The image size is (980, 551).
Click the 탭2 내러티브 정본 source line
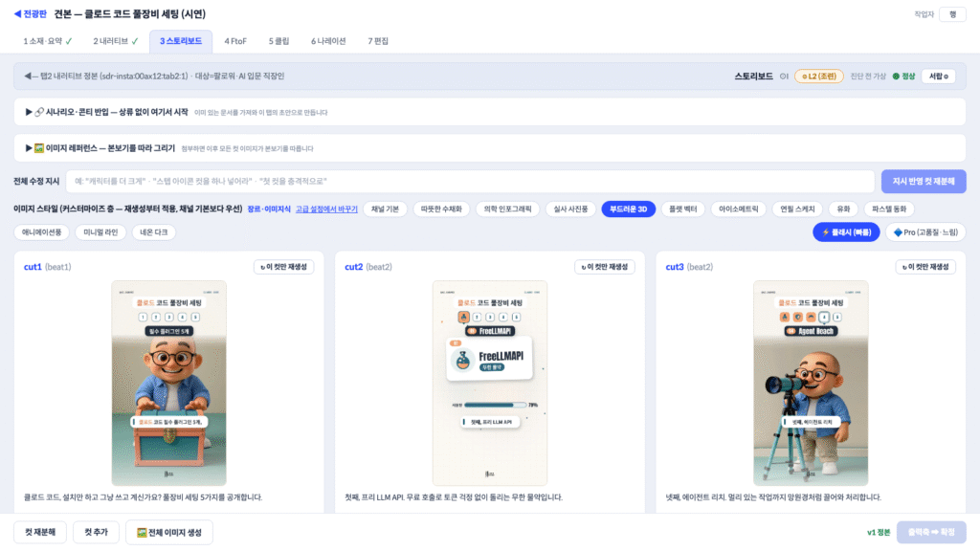154,77
